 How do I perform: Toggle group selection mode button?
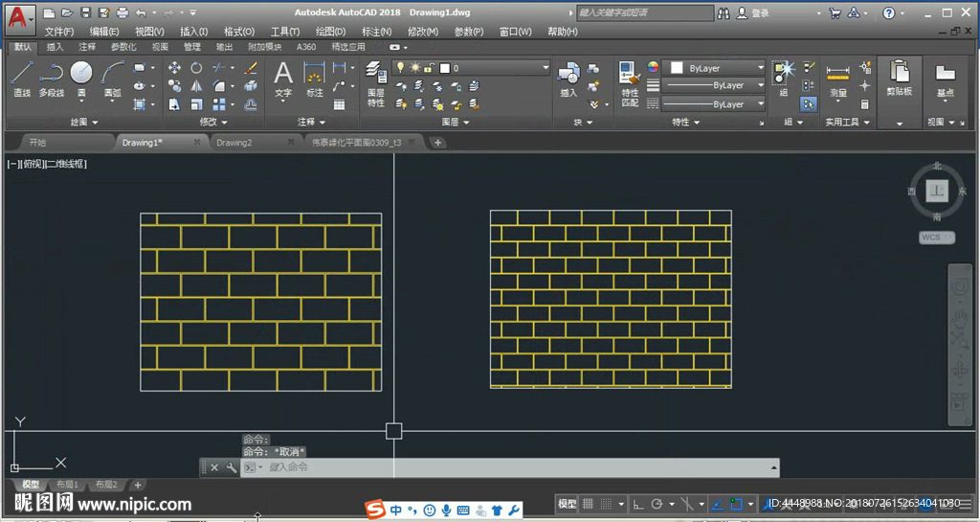pos(808,104)
